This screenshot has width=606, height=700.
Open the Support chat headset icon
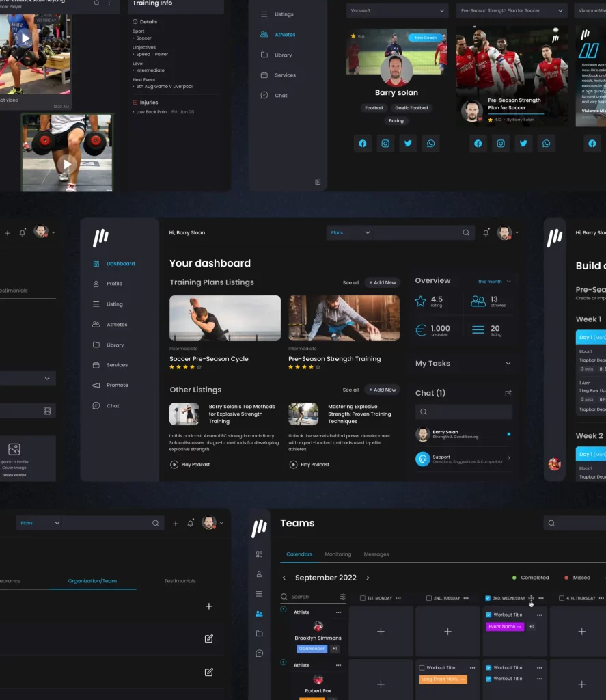coord(422,459)
